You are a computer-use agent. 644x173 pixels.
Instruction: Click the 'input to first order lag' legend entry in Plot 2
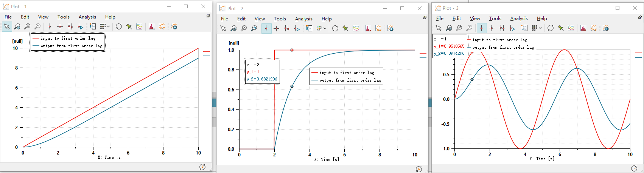(x=347, y=73)
